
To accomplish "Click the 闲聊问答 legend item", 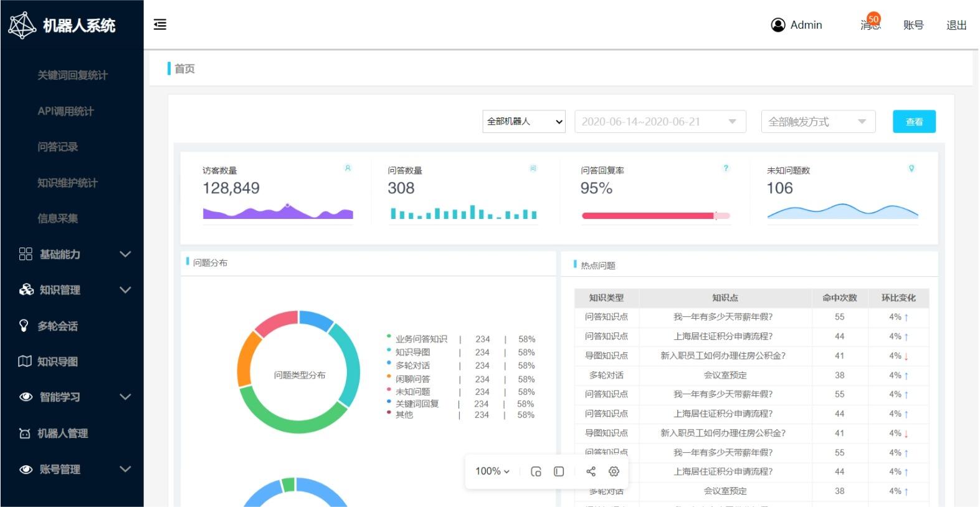I will (412, 379).
